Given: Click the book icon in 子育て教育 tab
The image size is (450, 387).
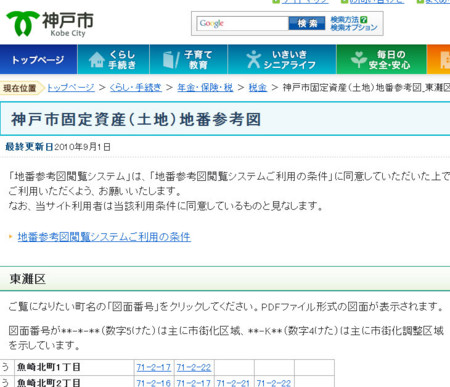Looking at the screenshot, I should click(171, 60).
